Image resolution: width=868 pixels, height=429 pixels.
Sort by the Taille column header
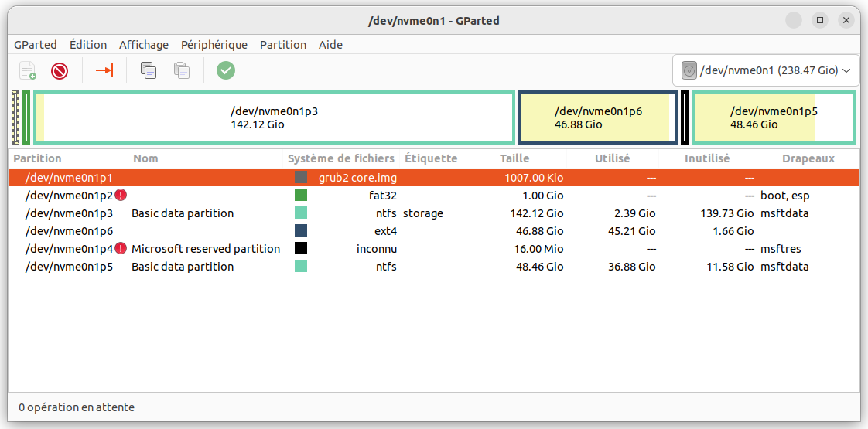514,158
